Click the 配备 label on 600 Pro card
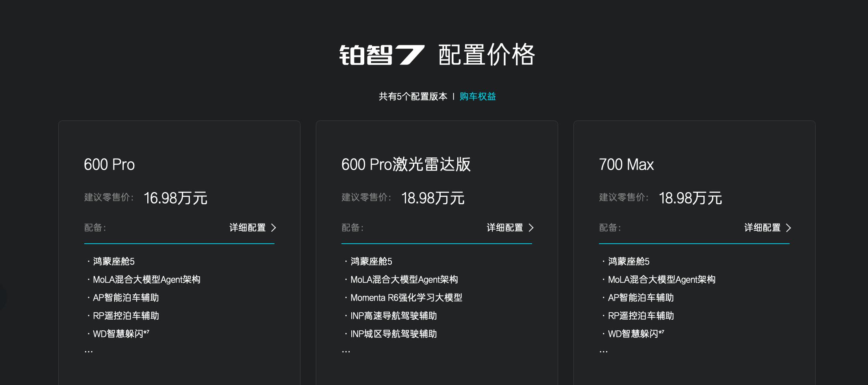868x385 pixels. click(x=95, y=228)
